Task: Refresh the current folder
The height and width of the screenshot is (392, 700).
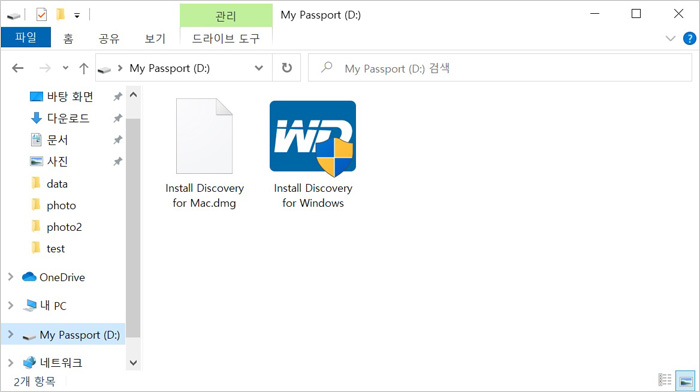Action: (x=287, y=68)
